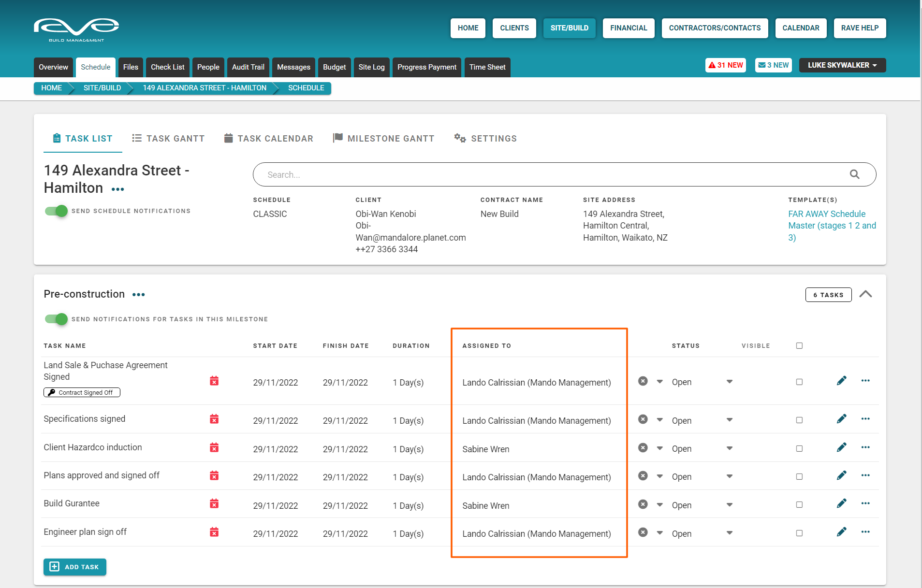Check the select-all checkbox in header row

(x=799, y=346)
